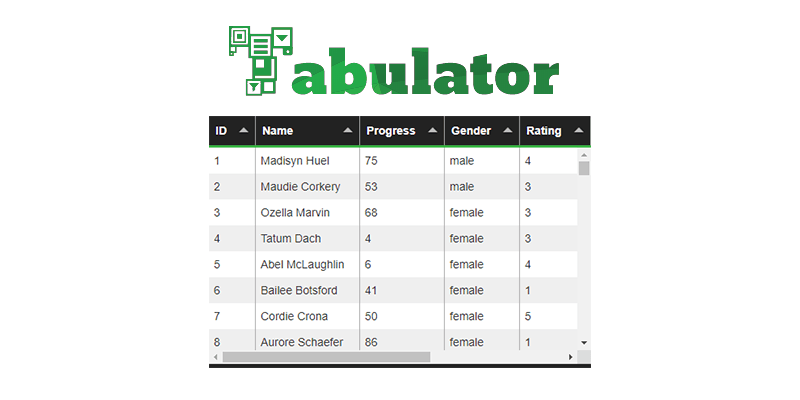Click the horizontal scrollbar left arrow
Screen dimensions: 800x400
pyautogui.click(x=215, y=357)
